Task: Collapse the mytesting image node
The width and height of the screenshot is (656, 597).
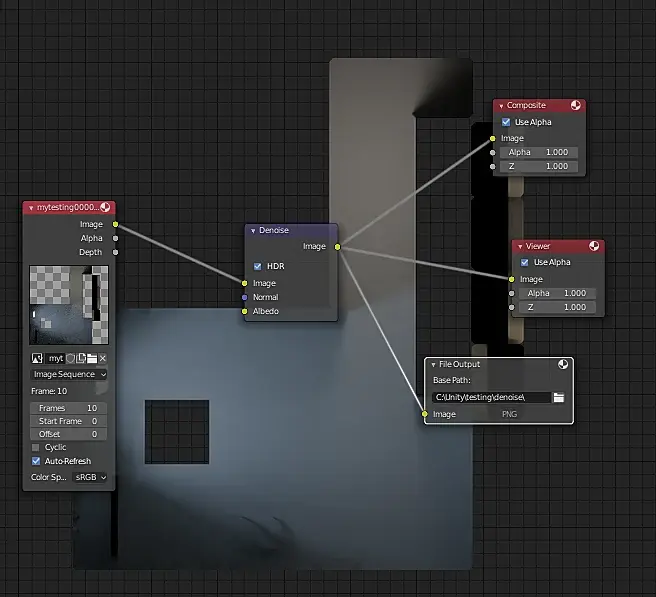Action: click(x=31, y=208)
